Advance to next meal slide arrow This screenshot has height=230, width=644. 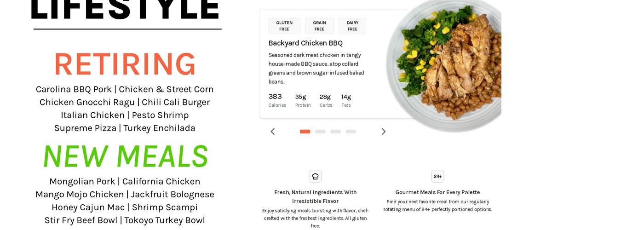point(383,132)
